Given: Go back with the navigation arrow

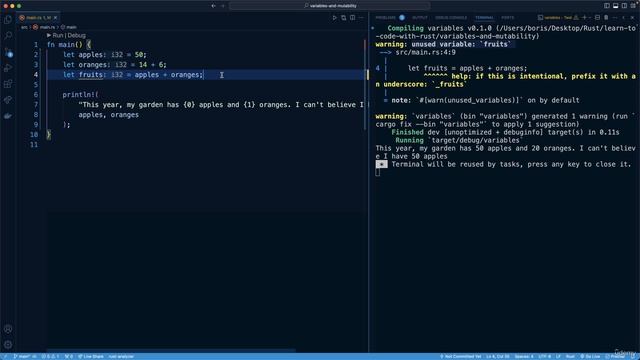Looking at the screenshot, I should coord(213,6).
